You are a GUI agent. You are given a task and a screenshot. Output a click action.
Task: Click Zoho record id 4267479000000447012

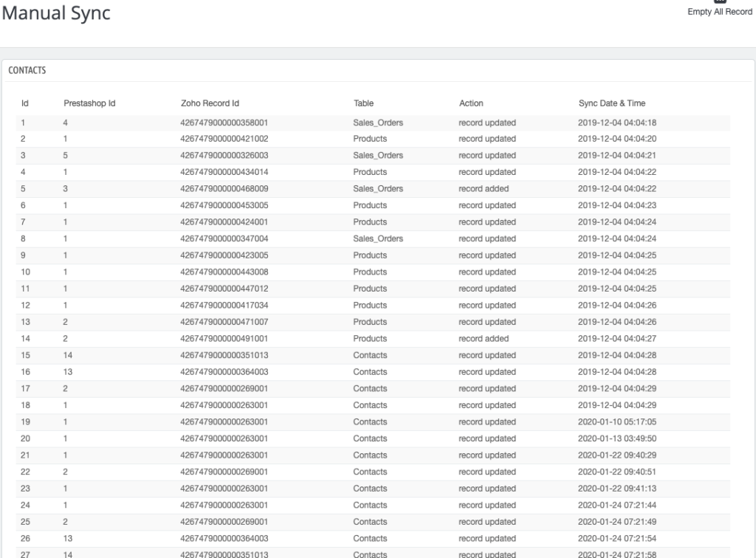click(224, 289)
